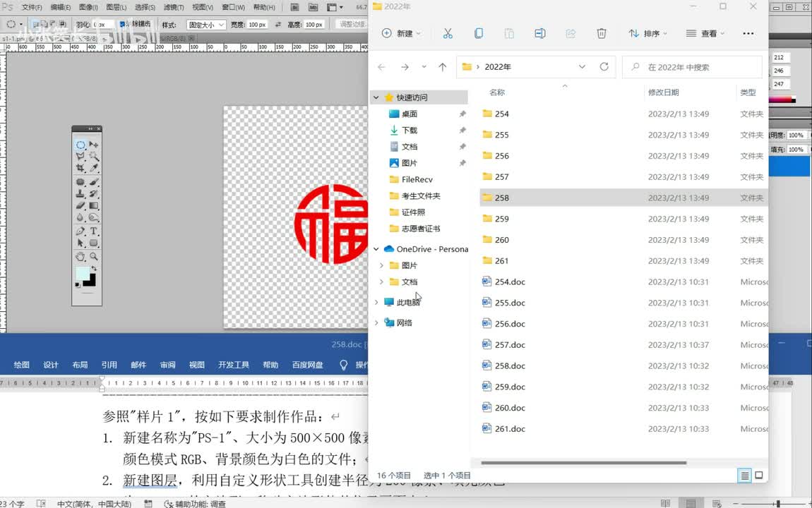Select the Blur tool

[80, 218]
